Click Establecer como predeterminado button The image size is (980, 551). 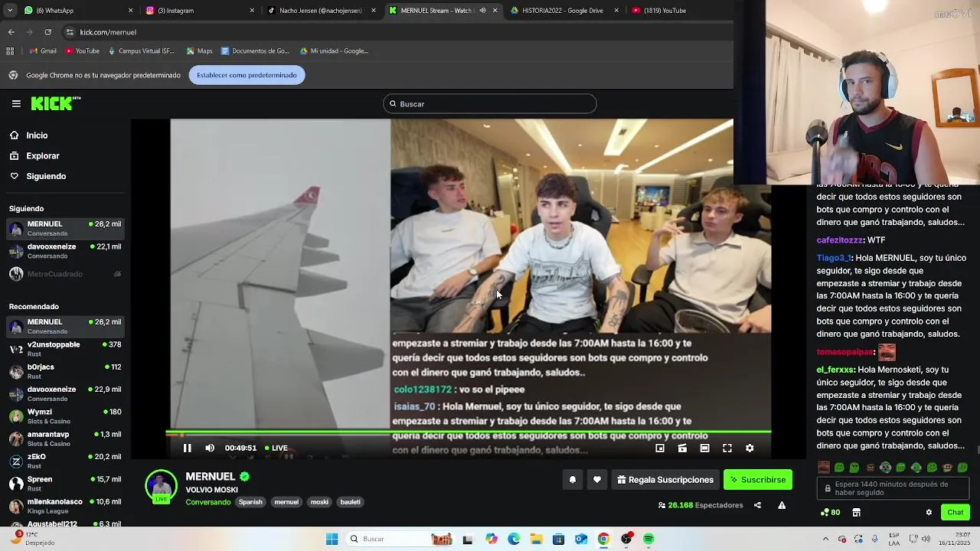click(247, 75)
